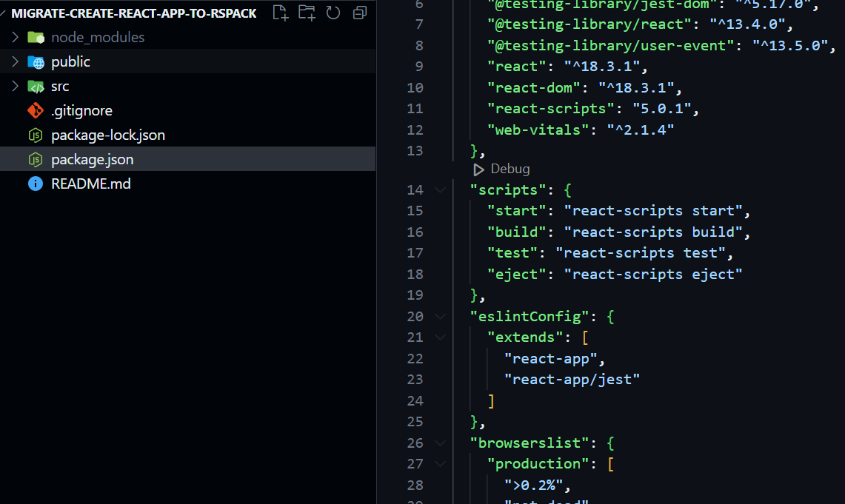845x504 pixels.
Task: Refresh the explorer with the refresh icon
Action: point(333,13)
